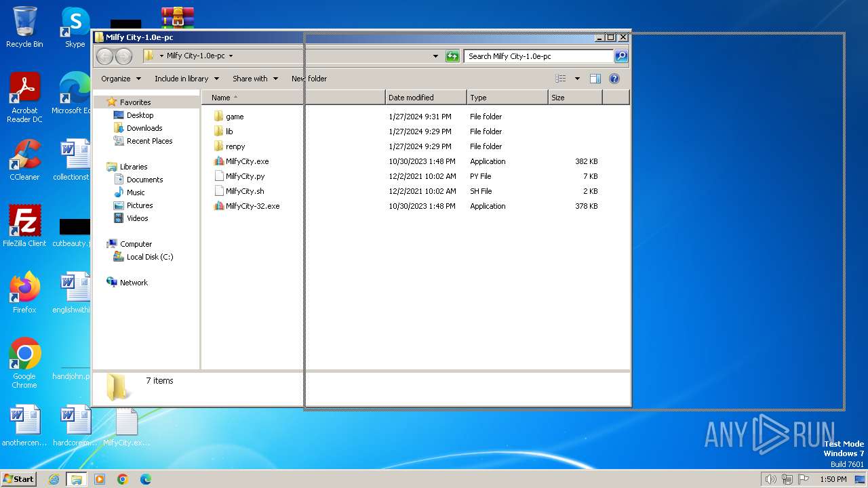This screenshot has height=488, width=868.
Task: Click the Search Milfy City-1.0e-pc field
Action: 539,56
